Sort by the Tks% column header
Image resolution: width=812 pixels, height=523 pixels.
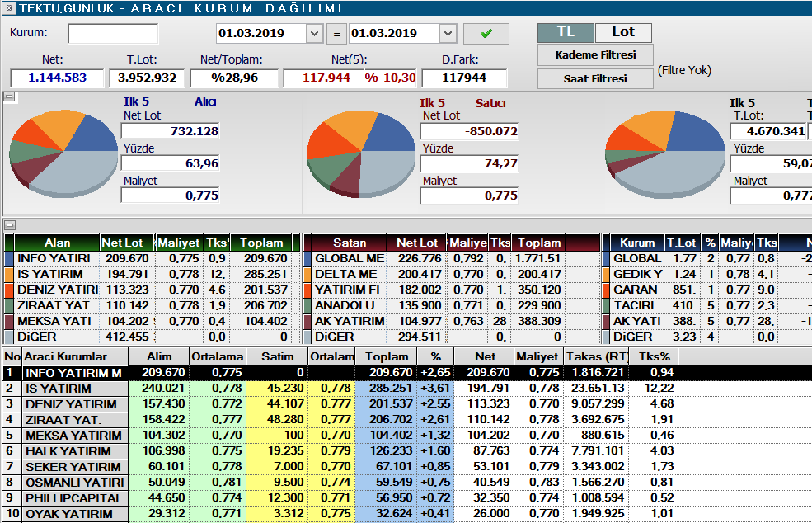(x=654, y=356)
